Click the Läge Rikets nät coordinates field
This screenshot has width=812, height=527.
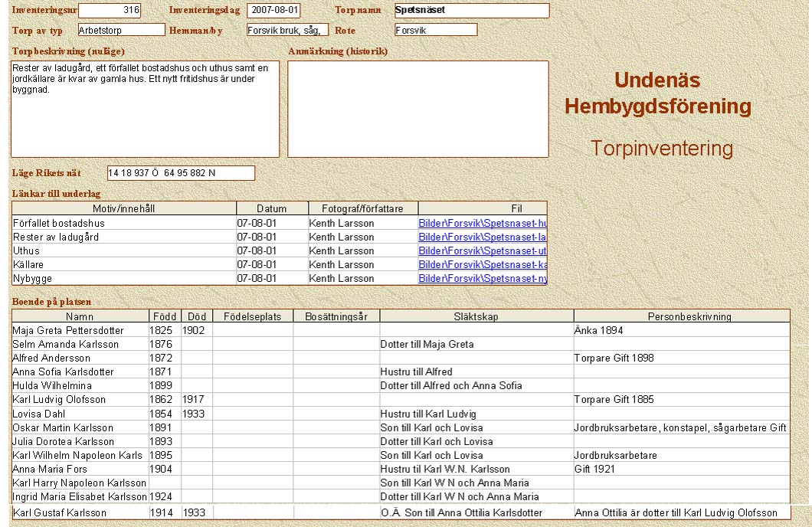tap(180, 173)
